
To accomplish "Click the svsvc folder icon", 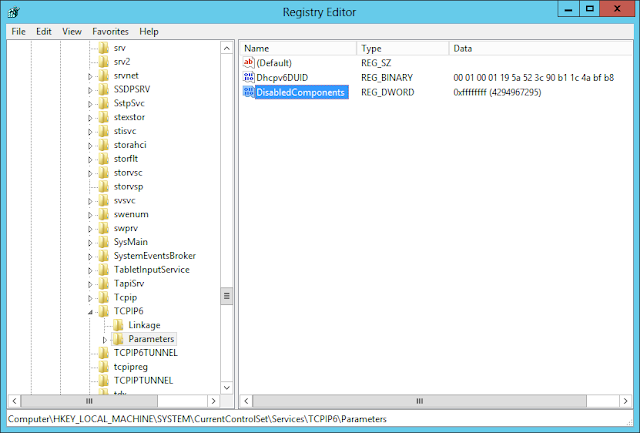I will (x=104, y=200).
